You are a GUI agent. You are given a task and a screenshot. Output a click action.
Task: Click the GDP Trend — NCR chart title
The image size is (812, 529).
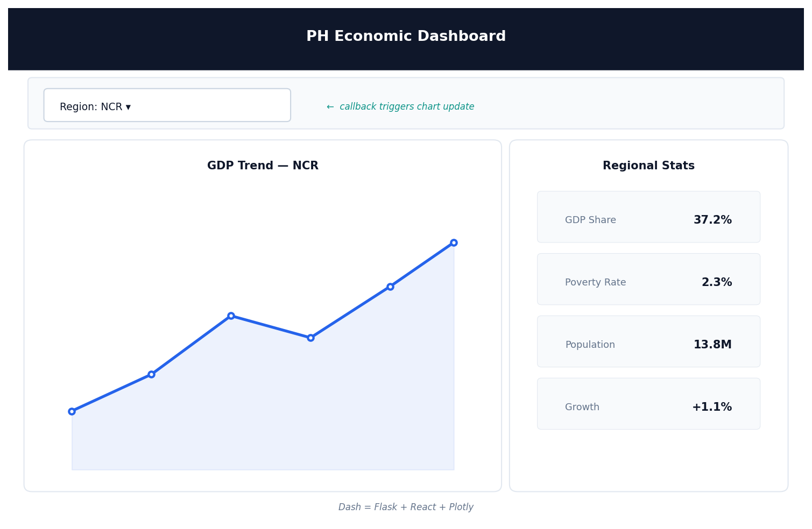(x=263, y=165)
